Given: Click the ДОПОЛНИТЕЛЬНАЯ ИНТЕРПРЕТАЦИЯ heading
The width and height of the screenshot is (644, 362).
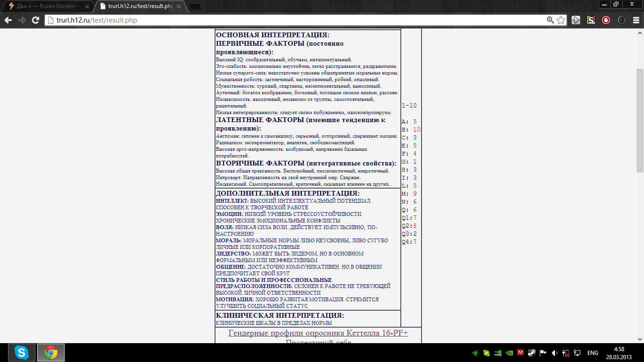Looking at the screenshot, I should 288,193.
